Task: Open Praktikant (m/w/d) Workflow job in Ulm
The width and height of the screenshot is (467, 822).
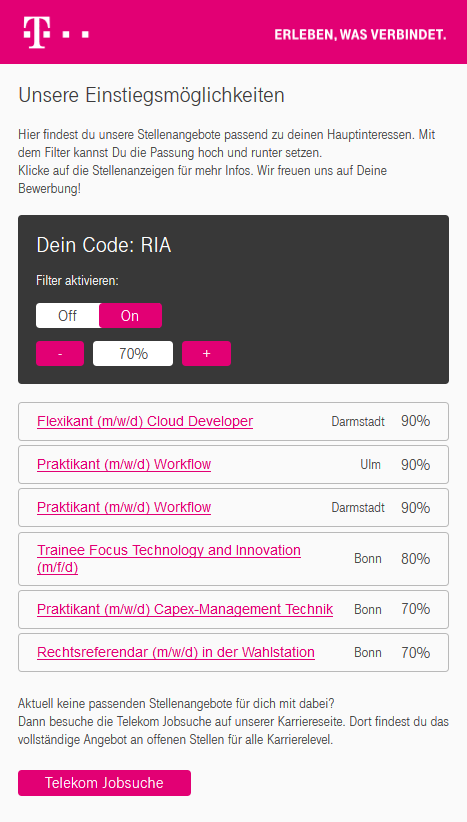Action: (x=124, y=464)
